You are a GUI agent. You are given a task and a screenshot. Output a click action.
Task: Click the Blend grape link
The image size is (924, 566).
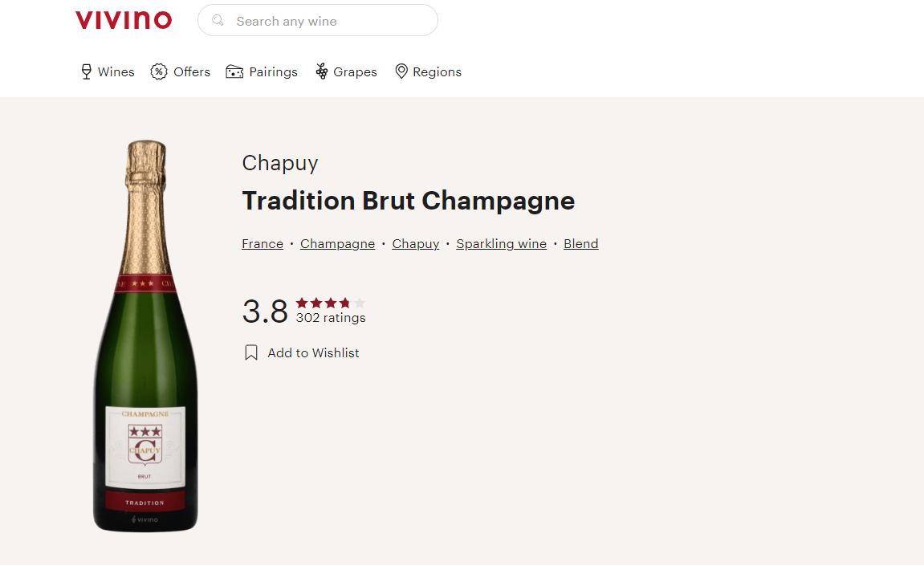pyautogui.click(x=580, y=244)
